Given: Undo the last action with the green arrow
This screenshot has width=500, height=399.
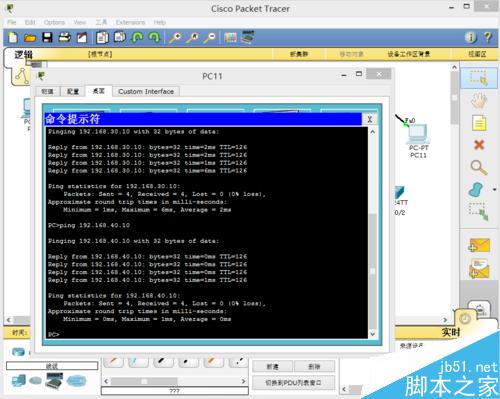Looking at the screenshot, I should tap(137, 37).
